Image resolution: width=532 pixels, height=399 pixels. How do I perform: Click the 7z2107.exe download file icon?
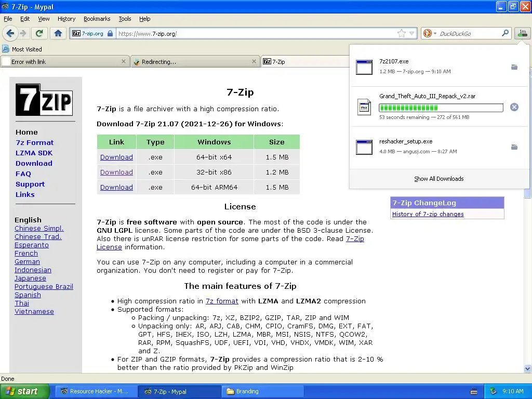(x=364, y=67)
